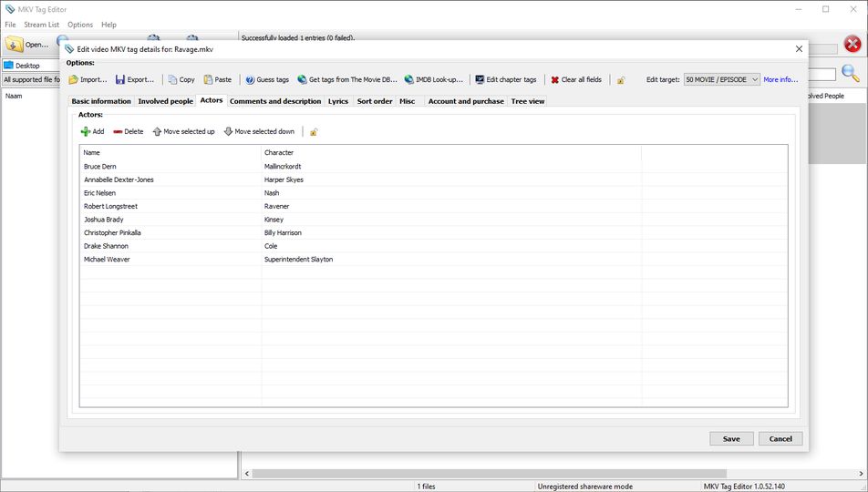Viewport: 868px width, 492px height.
Task: Switch to Tree view tab
Action: [x=528, y=101]
